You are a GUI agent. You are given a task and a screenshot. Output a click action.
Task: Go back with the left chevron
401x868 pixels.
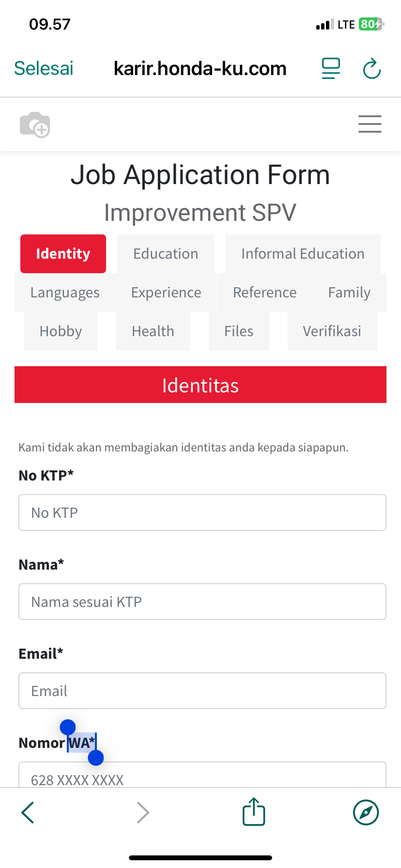coord(28,812)
